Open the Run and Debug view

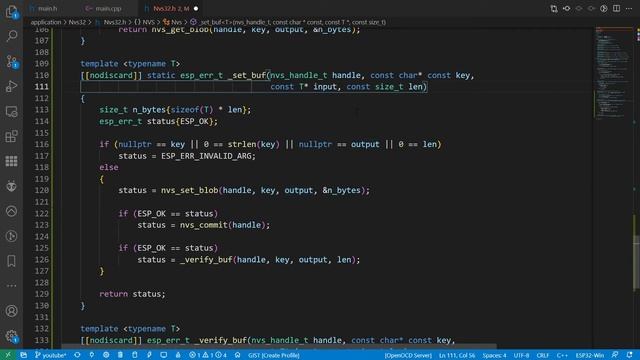point(11,86)
